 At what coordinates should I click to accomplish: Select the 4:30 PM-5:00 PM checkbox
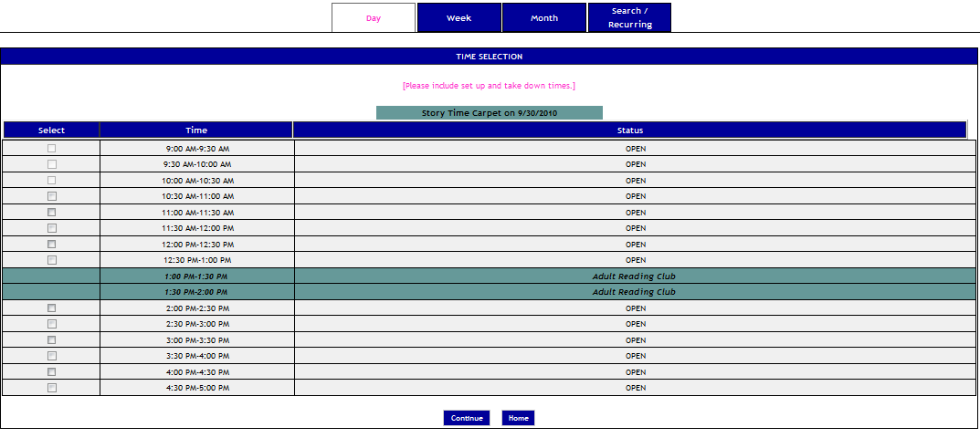pyautogui.click(x=52, y=388)
